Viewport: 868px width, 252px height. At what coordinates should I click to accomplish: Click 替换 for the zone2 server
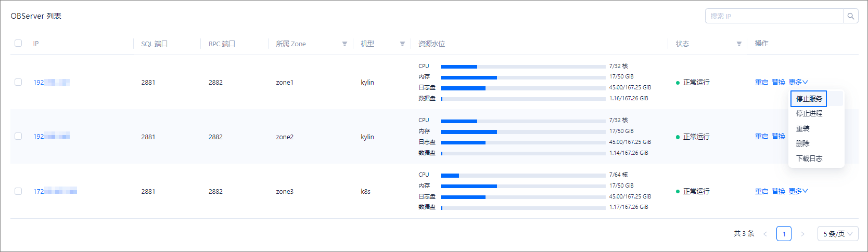(778, 137)
